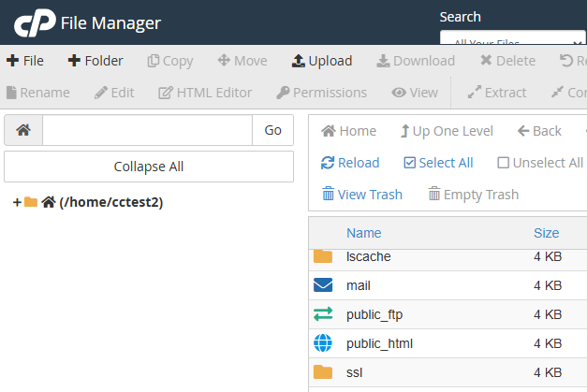Click the Move toolbar button
Image resolution: width=587 pixels, height=392 pixels.
(x=242, y=61)
